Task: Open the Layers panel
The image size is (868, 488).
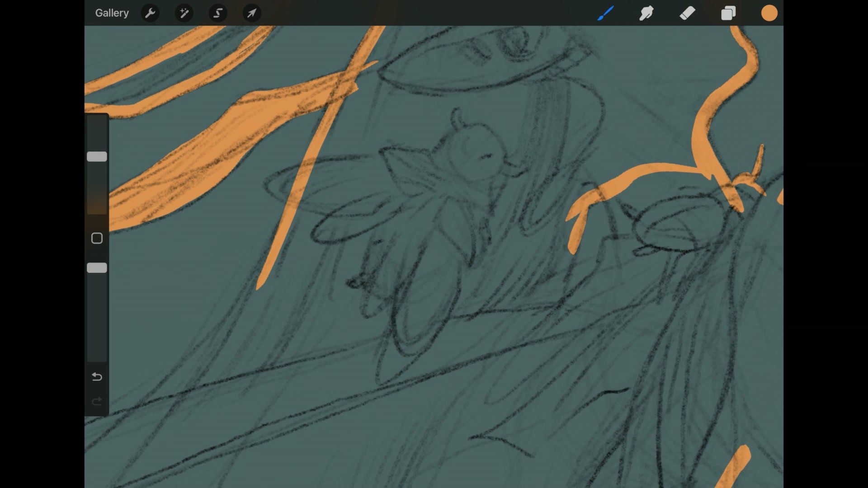Action: (728, 13)
